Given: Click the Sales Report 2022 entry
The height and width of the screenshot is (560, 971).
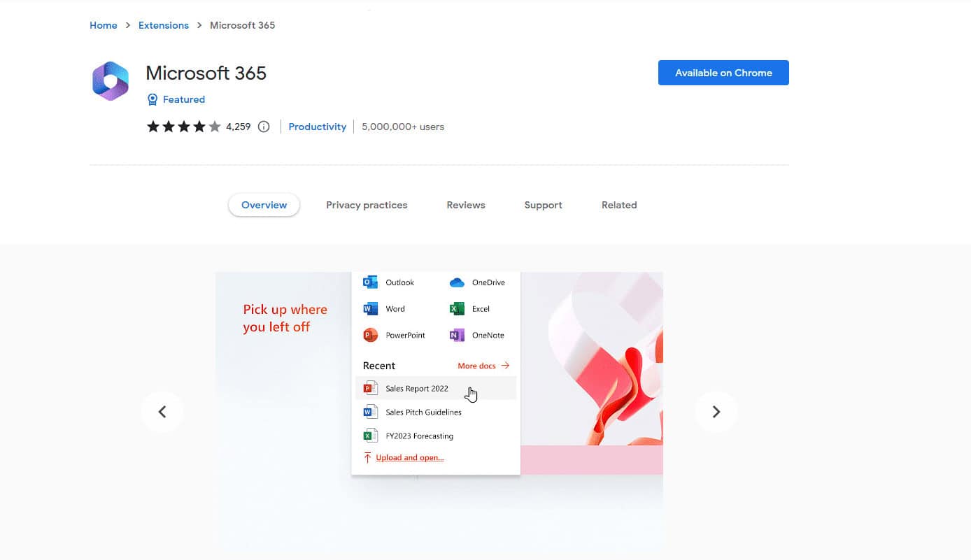Looking at the screenshot, I should [x=436, y=388].
